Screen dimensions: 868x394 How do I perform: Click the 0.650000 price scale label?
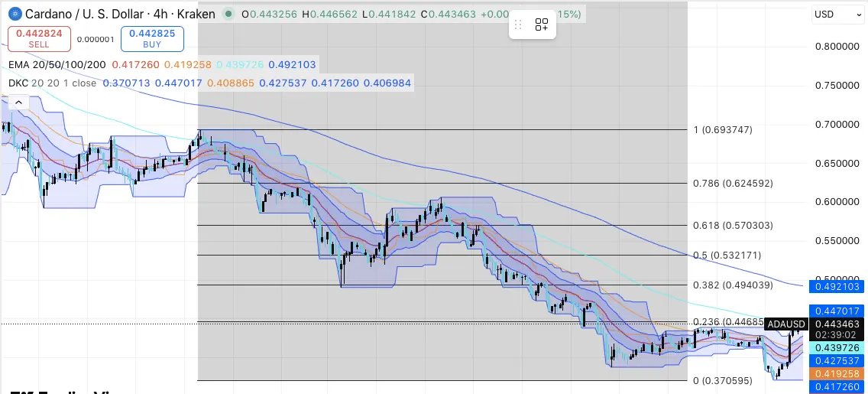pyautogui.click(x=837, y=164)
